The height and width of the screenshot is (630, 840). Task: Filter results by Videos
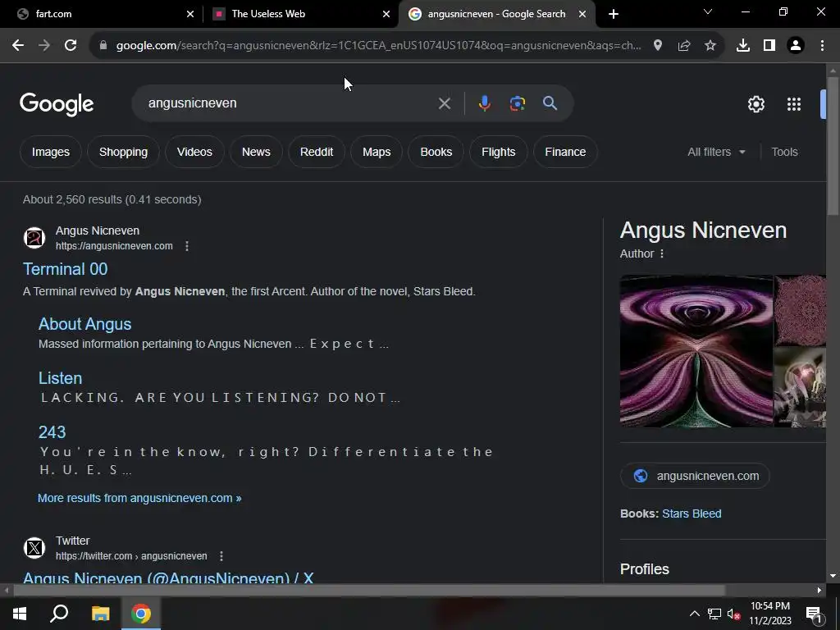click(194, 152)
